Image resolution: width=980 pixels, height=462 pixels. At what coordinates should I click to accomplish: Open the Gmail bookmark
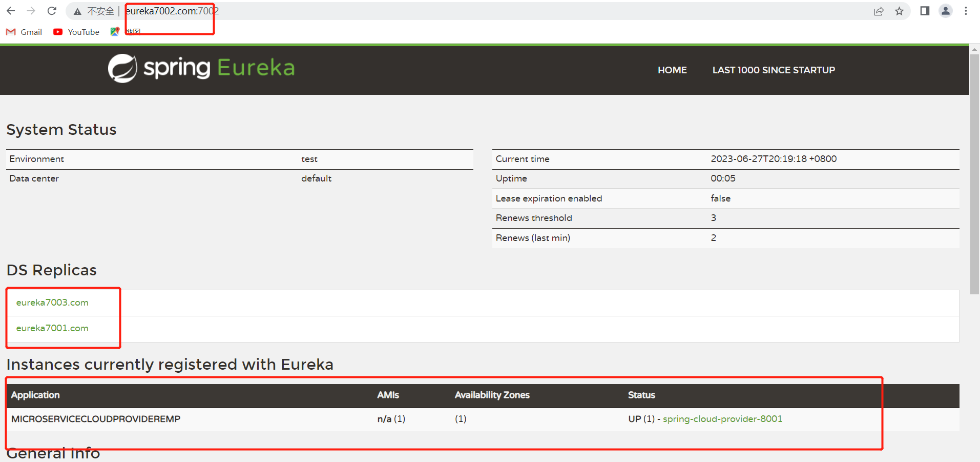click(x=24, y=32)
